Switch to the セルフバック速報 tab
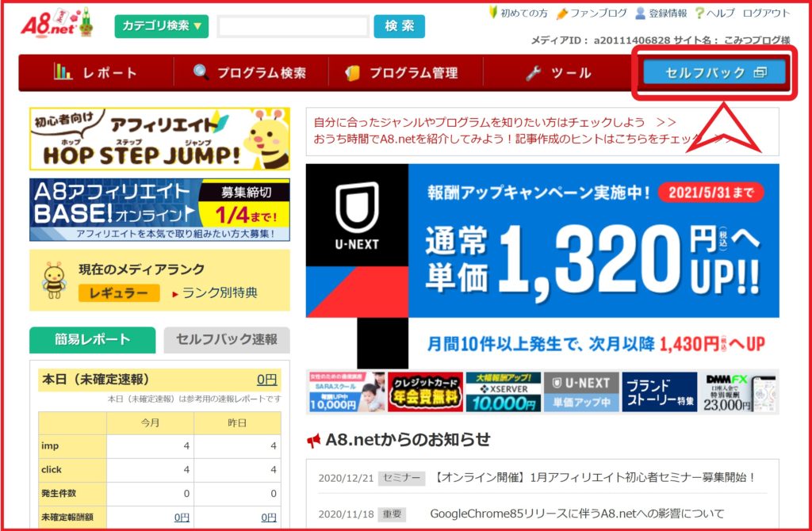812x531 pixels. tap(227, 340)
